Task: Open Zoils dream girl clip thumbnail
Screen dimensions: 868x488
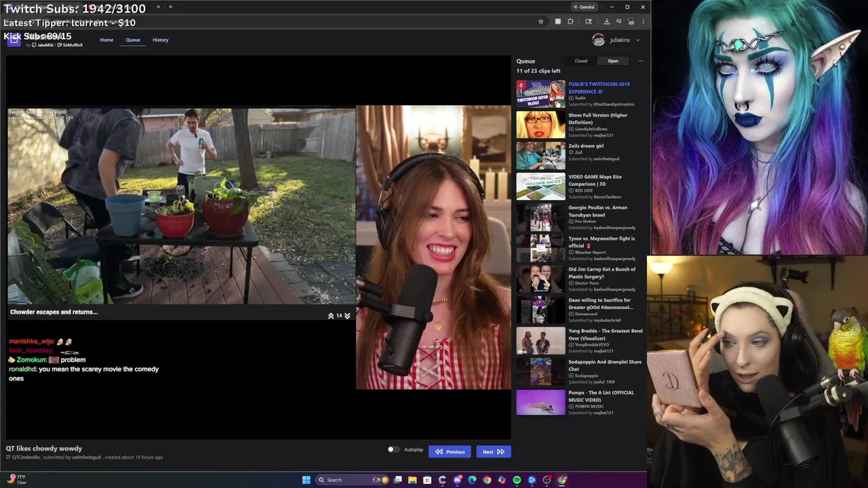Action: click(x=540, y=156)
